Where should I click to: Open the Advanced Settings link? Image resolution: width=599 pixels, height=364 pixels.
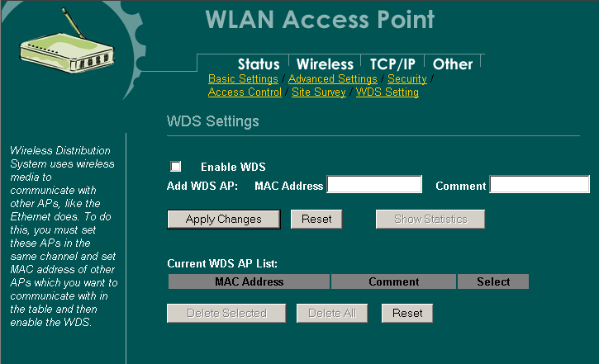pyautogui.click(x=332, y=79)
